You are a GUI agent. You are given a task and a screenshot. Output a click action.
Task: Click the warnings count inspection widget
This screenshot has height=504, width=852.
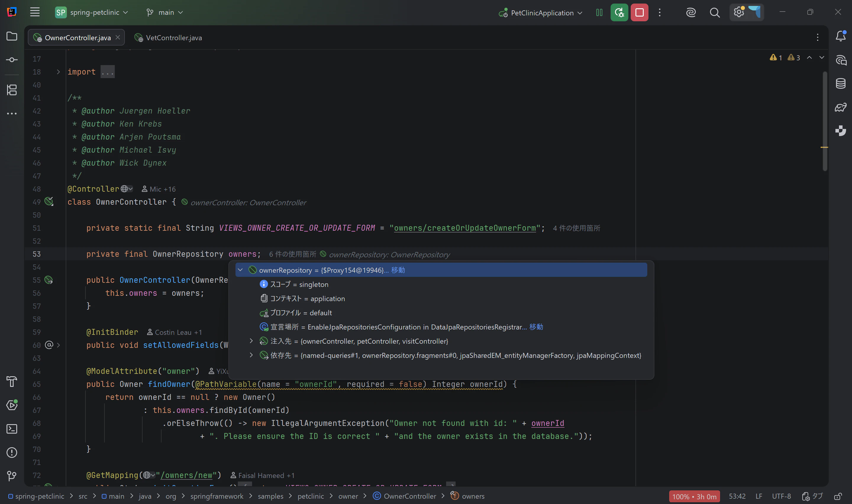[785, 57]
